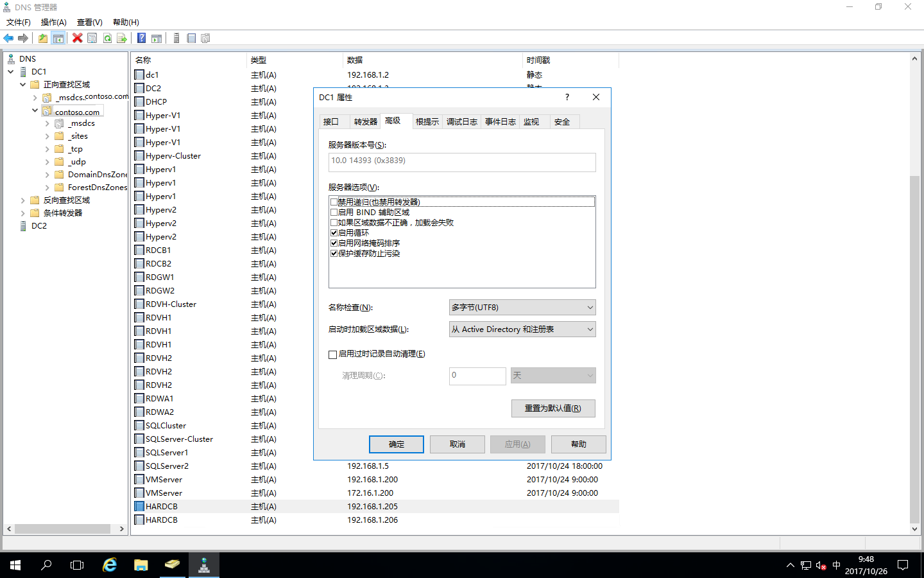
Task: Check fail on load if bad zone data (加载会失败)
Action: [334, 223]
